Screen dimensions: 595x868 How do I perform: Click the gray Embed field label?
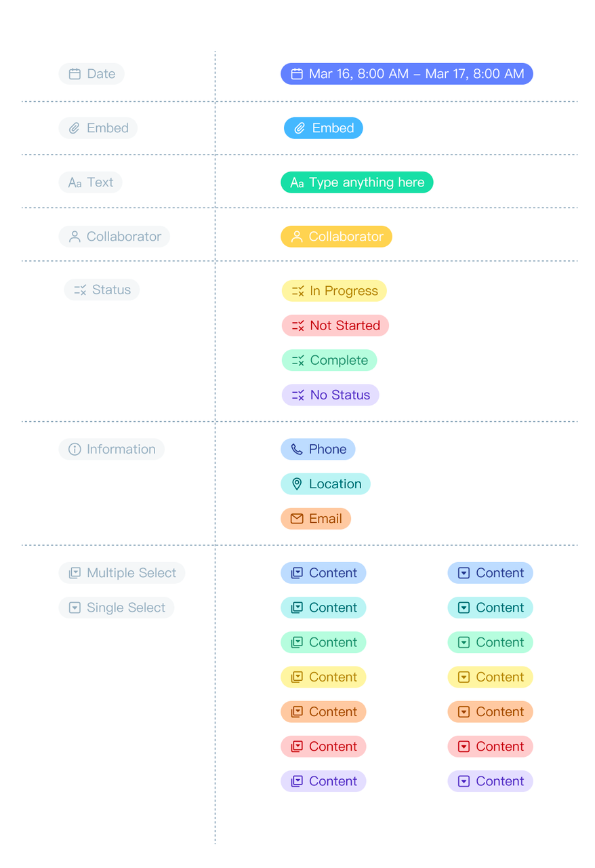pyautogui.click(x=98, y=128)
